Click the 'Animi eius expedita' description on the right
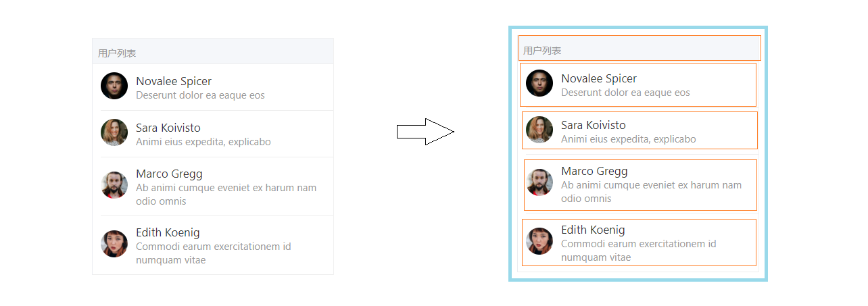The image size is (868, 306). tap(628, 139)
